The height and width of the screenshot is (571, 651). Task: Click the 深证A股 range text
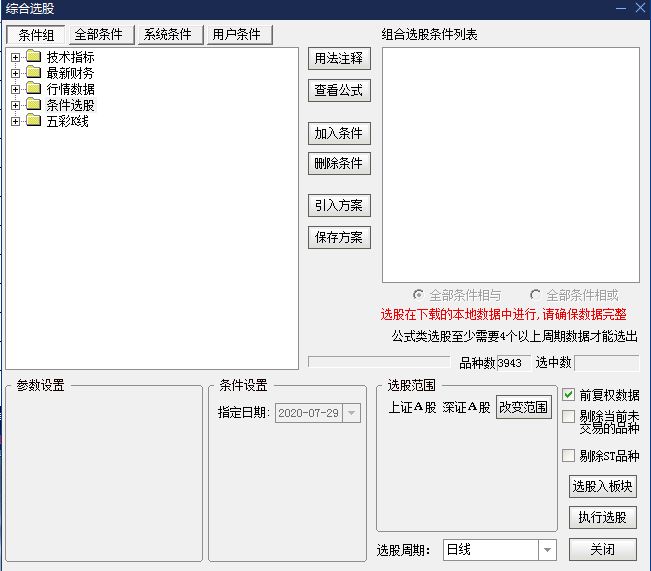(x=466, y=407)
